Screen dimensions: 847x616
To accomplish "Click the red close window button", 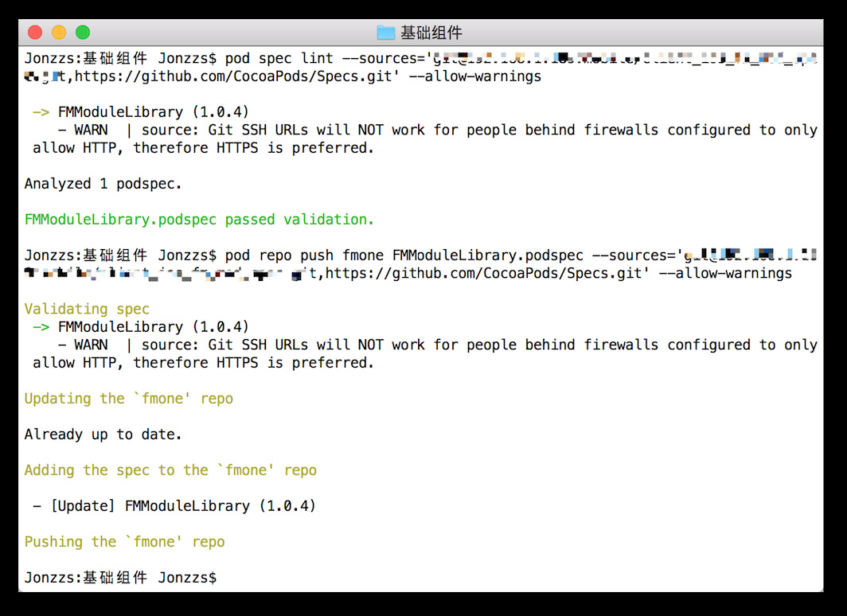I will pyautogui.click(x=35, y=33).
